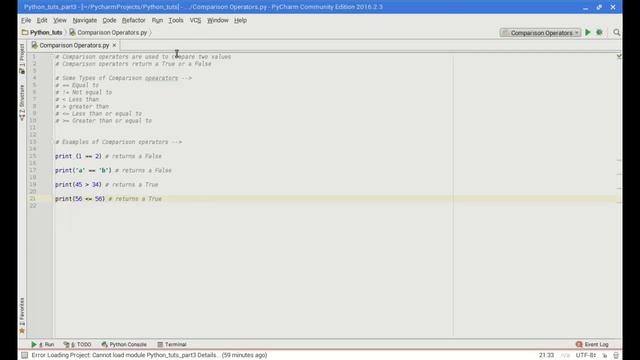Open Search Everywhere magnifier icon
This screenshot has width=640, height=360.
[x=616, y=33]
